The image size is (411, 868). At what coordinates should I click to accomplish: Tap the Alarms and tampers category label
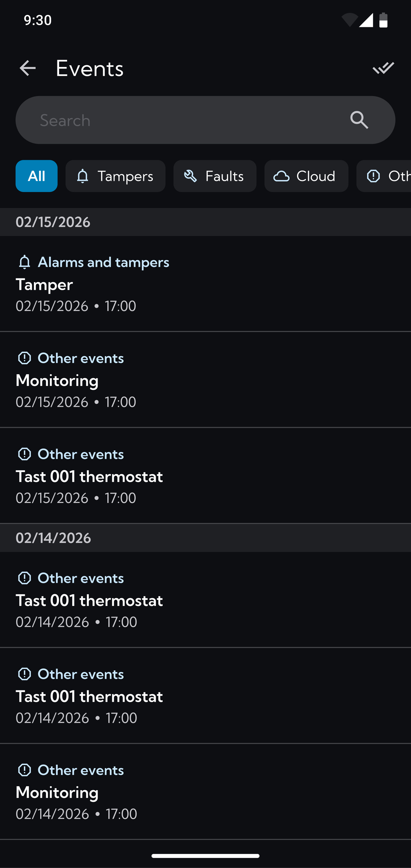pyautogui.click(x=103, y=262)
